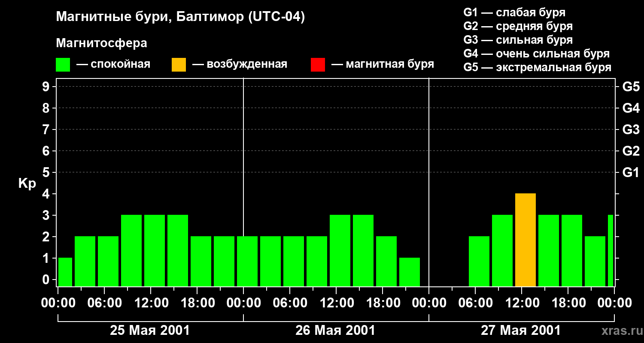The height and width of the screenshot is (343, 644).
Task: Select the narrow Kp 1 bar starting 25 May
Action: tap(65, 272)
